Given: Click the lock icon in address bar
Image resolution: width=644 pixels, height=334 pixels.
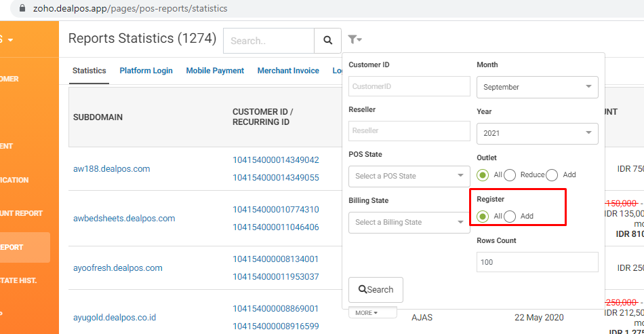Looking at the screenshot, I should (22, 9).
